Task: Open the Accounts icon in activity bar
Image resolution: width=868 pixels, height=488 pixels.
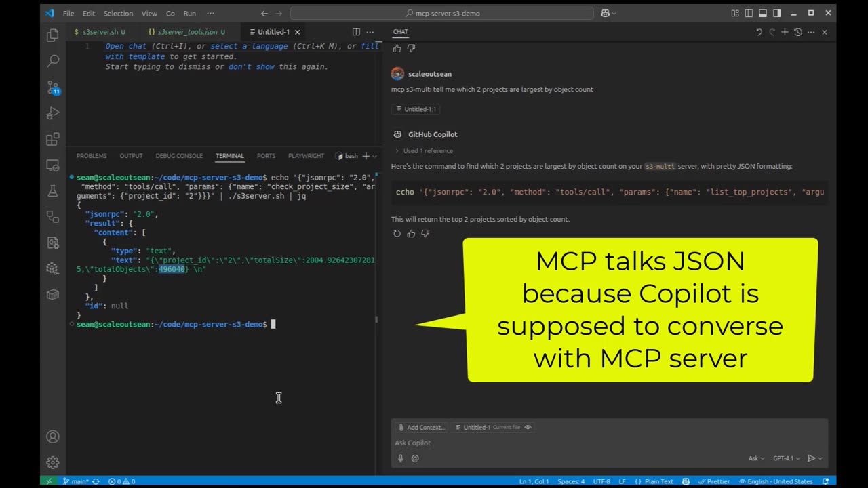Action: click(x=52, y=437)
